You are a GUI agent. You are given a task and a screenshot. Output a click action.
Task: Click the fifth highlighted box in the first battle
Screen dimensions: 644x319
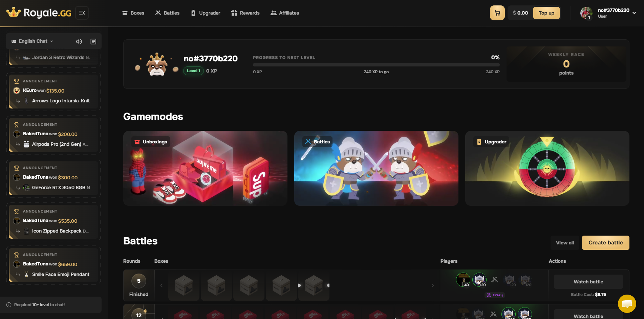pos(314,285)
